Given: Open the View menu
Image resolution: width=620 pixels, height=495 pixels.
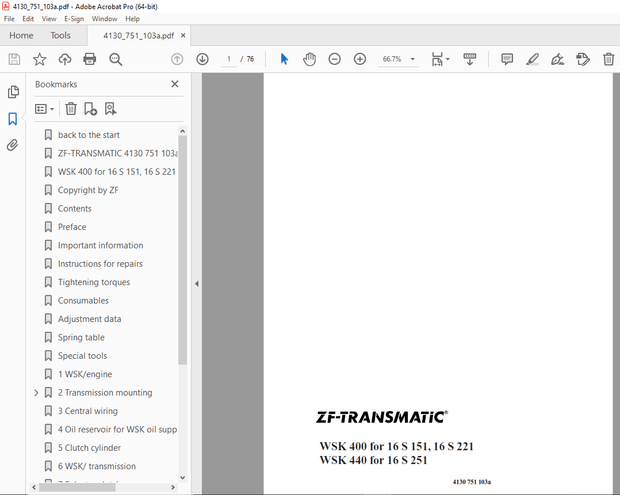Looking at the screenshot, I should point(49,19).
